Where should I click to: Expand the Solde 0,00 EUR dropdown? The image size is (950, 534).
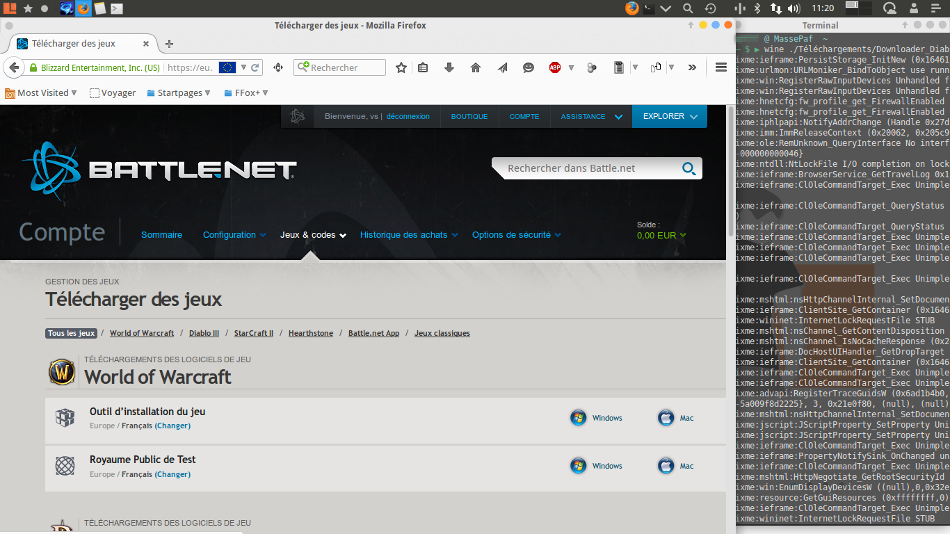coord(661,235)
